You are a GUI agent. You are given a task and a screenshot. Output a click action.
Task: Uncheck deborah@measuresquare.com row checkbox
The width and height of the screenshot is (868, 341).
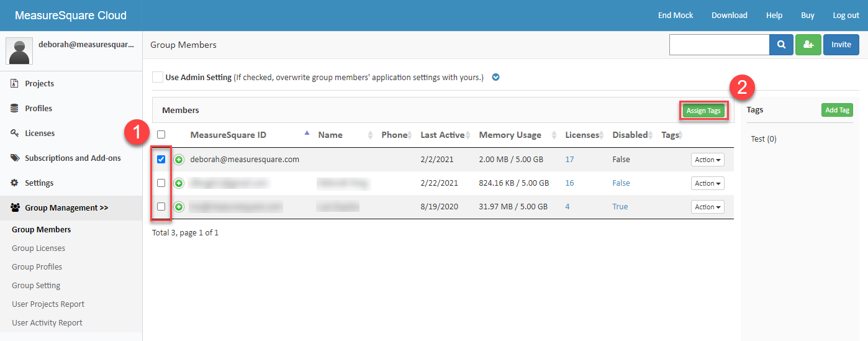161,160
